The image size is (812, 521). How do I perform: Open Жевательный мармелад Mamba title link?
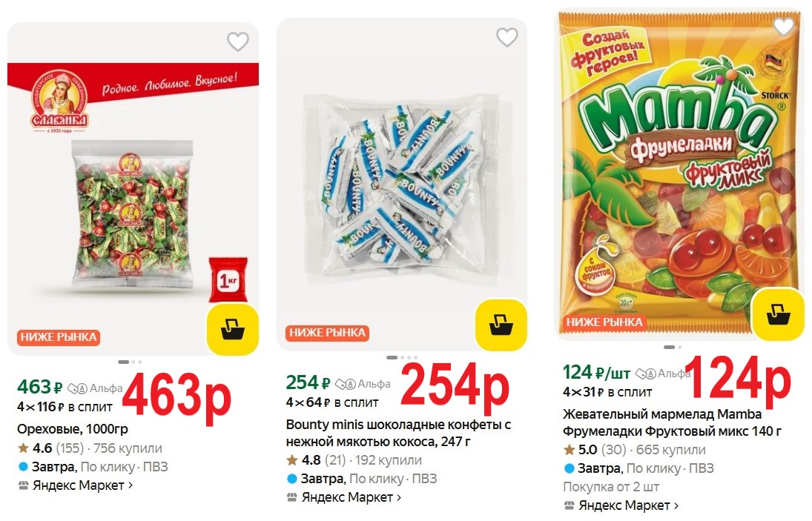pos(673,422)
